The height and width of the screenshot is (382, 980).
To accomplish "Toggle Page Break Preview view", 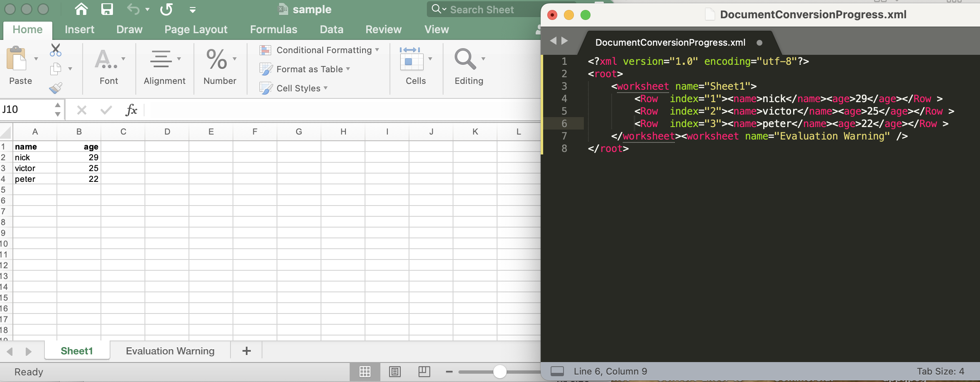I will point(424,372).
